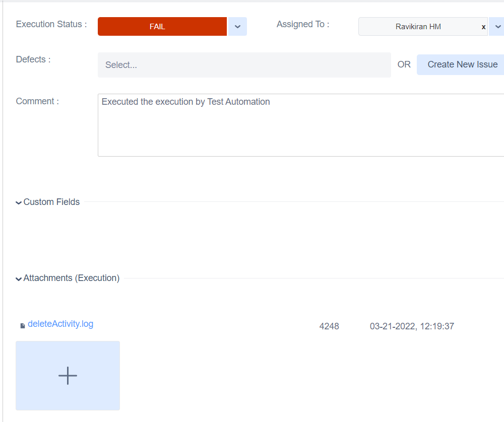This screenshot has height=422, width=504.
Task: Click the chevron next to Custom Fields
Action: tap(18, 202)
